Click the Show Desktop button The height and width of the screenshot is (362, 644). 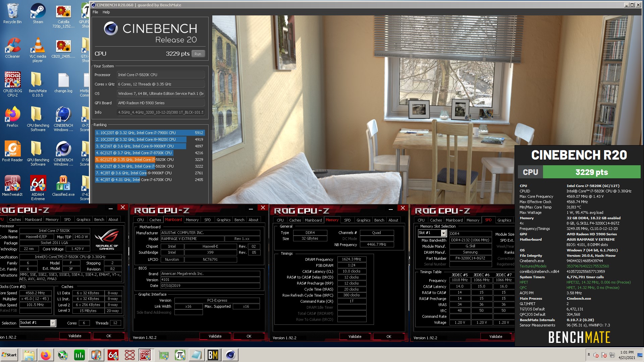[641, 355]
